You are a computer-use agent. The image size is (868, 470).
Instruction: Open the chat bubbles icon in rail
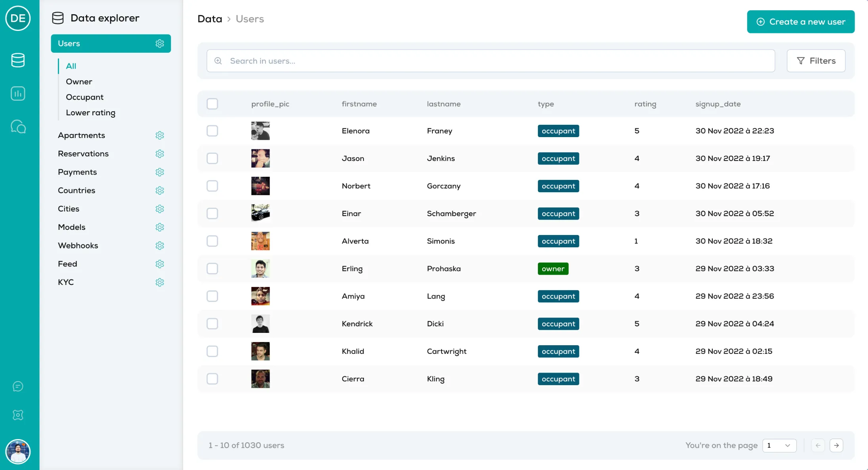(x=18, y=127)
